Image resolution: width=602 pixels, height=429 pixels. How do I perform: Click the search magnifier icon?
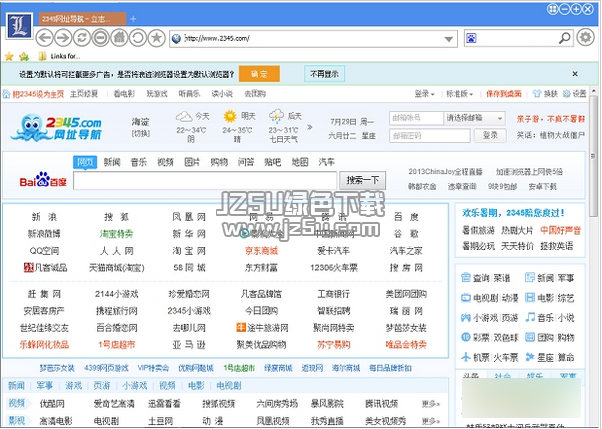tap(564, 38)
